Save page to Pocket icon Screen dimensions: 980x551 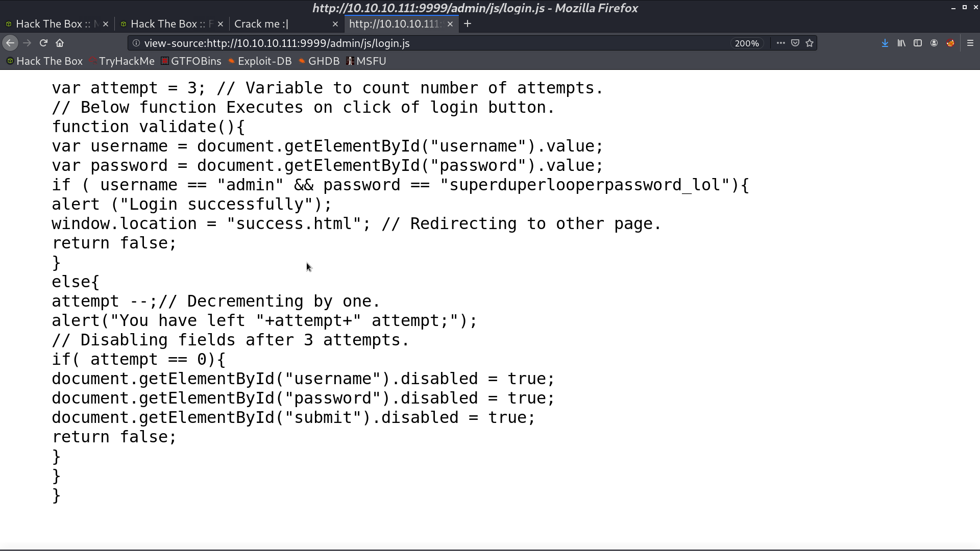795,43
